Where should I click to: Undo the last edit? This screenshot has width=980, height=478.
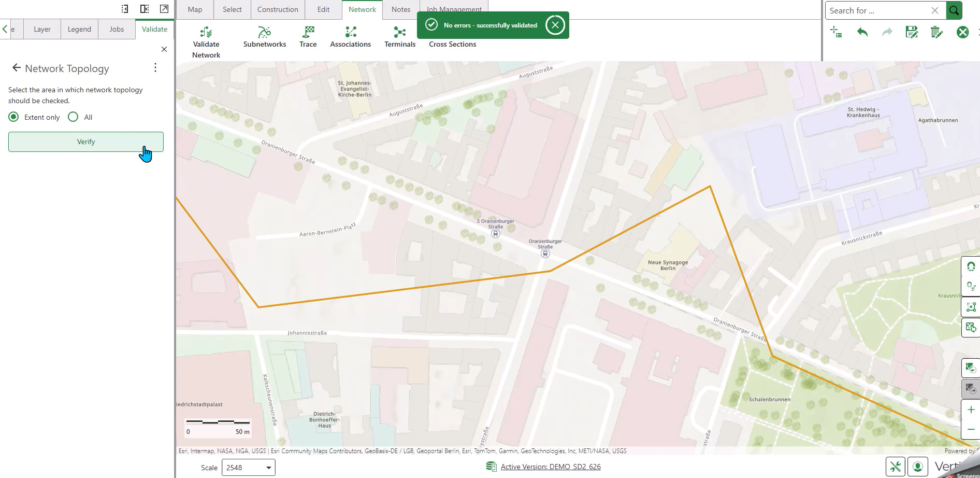click(862, 32)
